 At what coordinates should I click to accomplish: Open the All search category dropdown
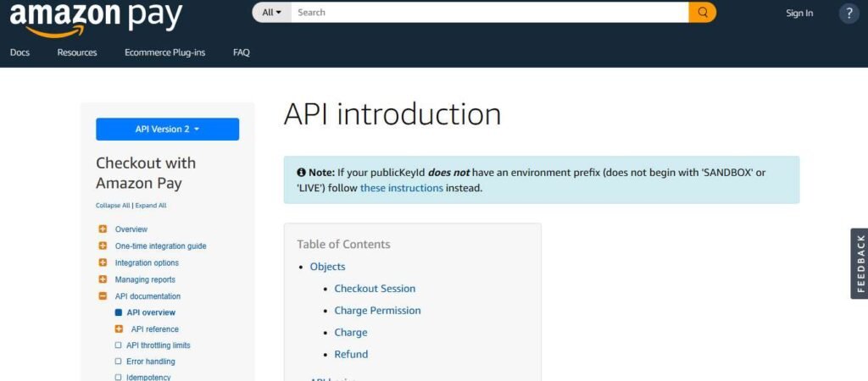pos(271,12)
